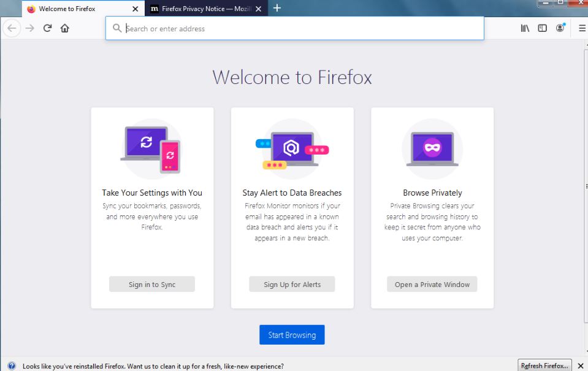Image resolution: width=588 pixels, height=371 pixels.
Task: Open the Library bookmarks and history icon
Action: pos(525,28)
